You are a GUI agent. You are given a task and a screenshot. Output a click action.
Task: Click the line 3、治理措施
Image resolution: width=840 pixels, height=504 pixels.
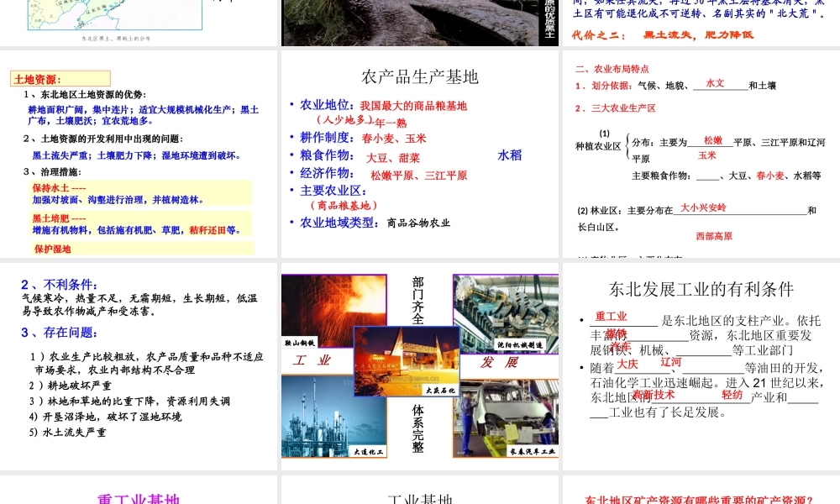tap(52, 172)
